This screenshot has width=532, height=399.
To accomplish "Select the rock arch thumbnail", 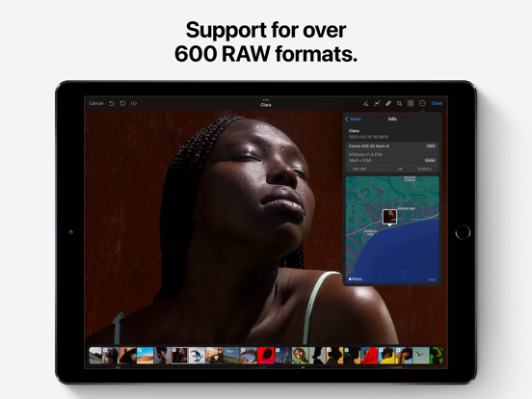I will tap(249, 356).
